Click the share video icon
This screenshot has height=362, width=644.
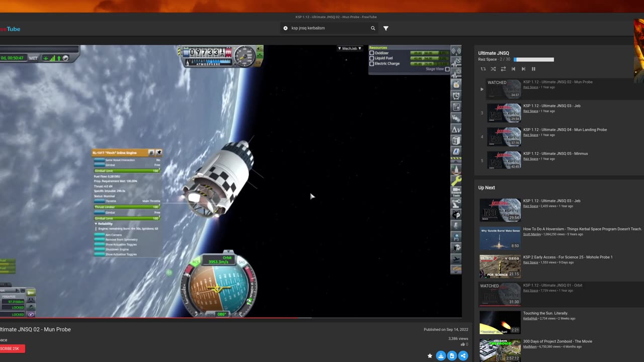click(x=463, y=356)
